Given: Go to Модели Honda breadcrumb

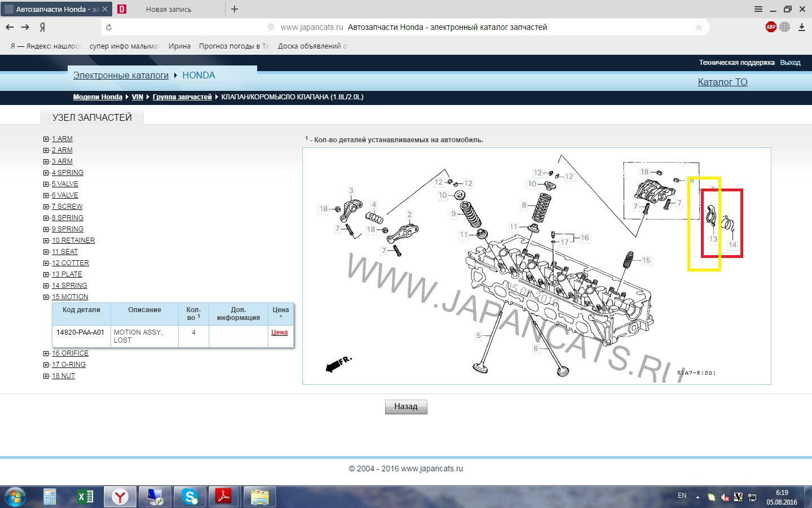Looking at the screenshot, I should click(x=98, y=97).
